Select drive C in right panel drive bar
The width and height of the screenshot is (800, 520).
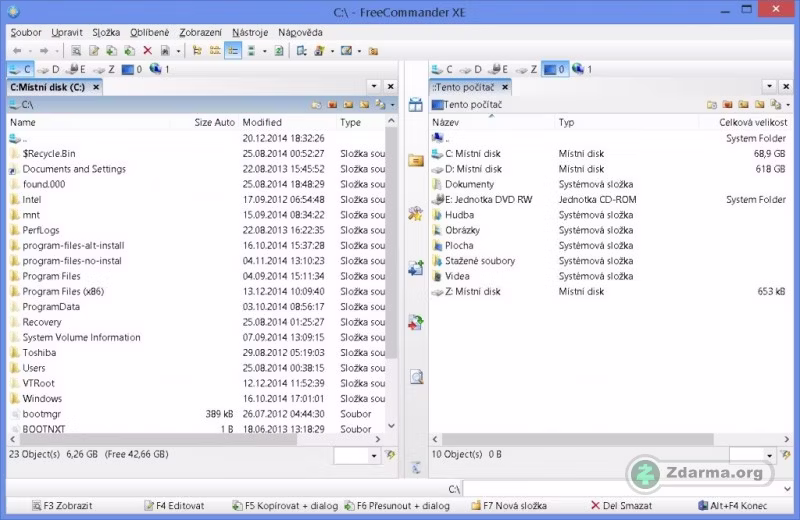coord(442,69)
